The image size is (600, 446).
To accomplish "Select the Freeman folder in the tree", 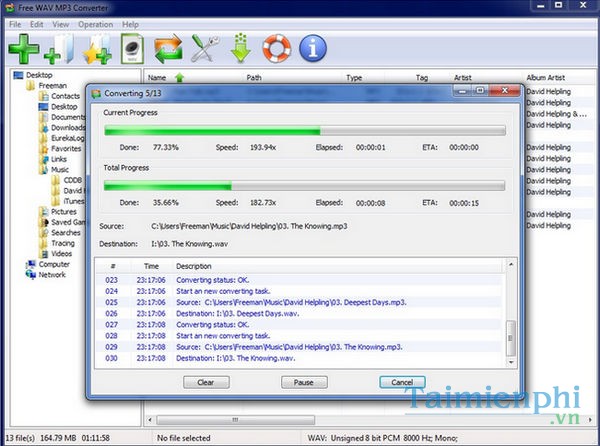I will tap(52, 86).
